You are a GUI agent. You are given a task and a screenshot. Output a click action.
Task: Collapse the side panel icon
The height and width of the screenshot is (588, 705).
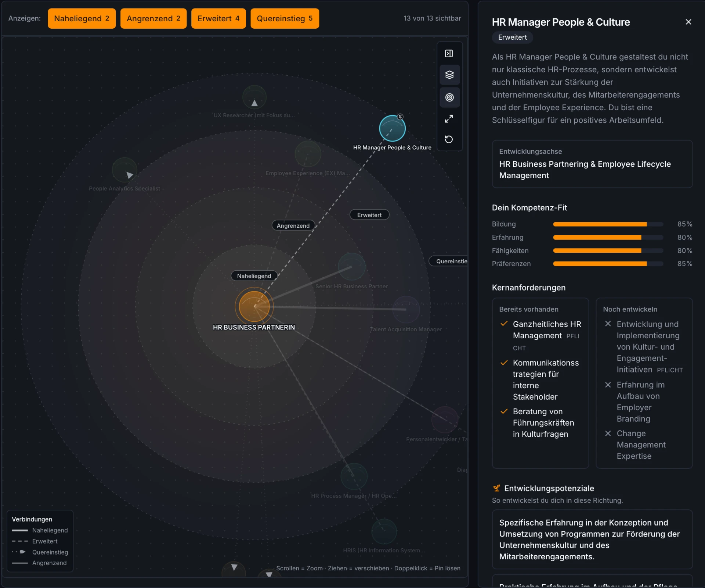click(x=449, y=54)
